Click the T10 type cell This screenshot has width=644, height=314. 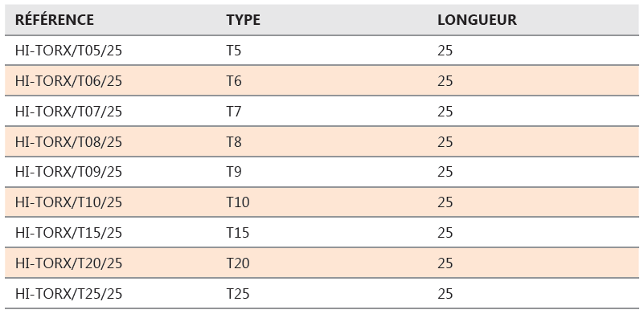pos(238,202)
